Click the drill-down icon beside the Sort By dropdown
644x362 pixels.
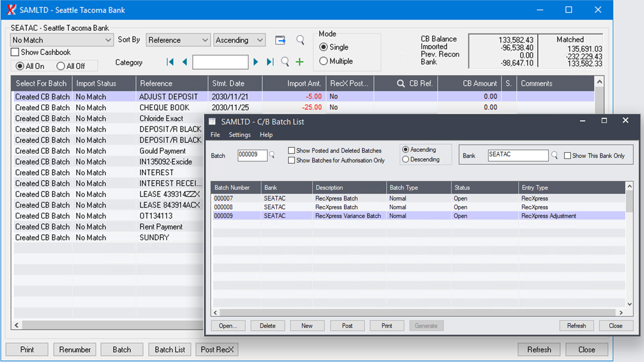tap(280, 40)
